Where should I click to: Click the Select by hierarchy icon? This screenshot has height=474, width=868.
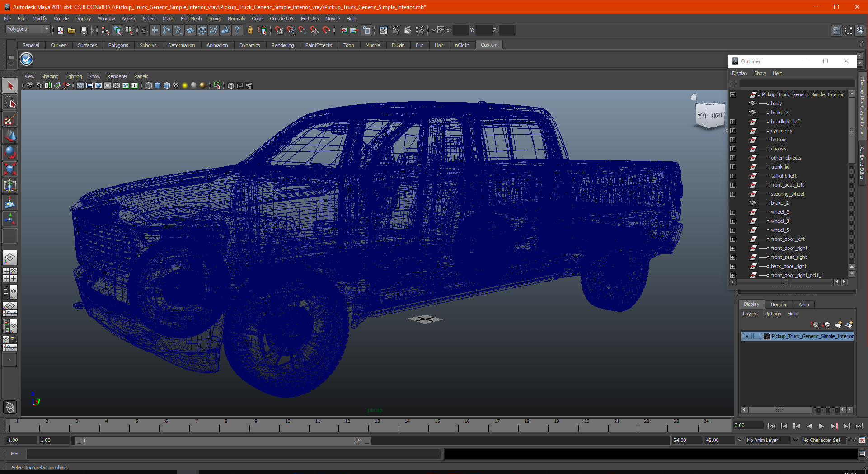tap(106, 30)
